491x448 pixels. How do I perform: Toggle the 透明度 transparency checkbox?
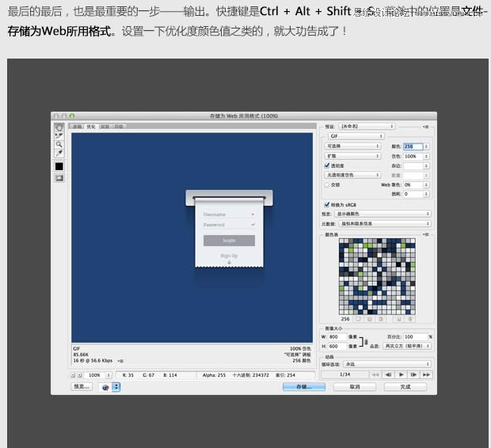[327, 165]
